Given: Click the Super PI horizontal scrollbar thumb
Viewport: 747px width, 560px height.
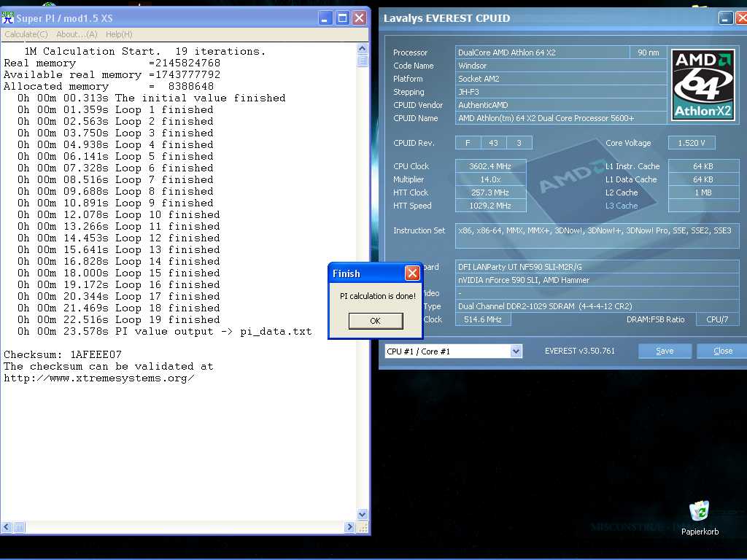Looking at the screenshot, I should (x=19, y=527).
